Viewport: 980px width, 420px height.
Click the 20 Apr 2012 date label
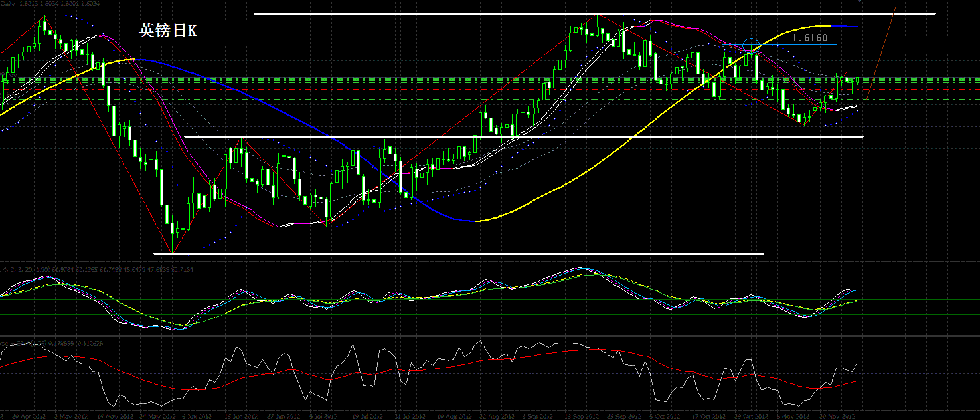(29, 417)
